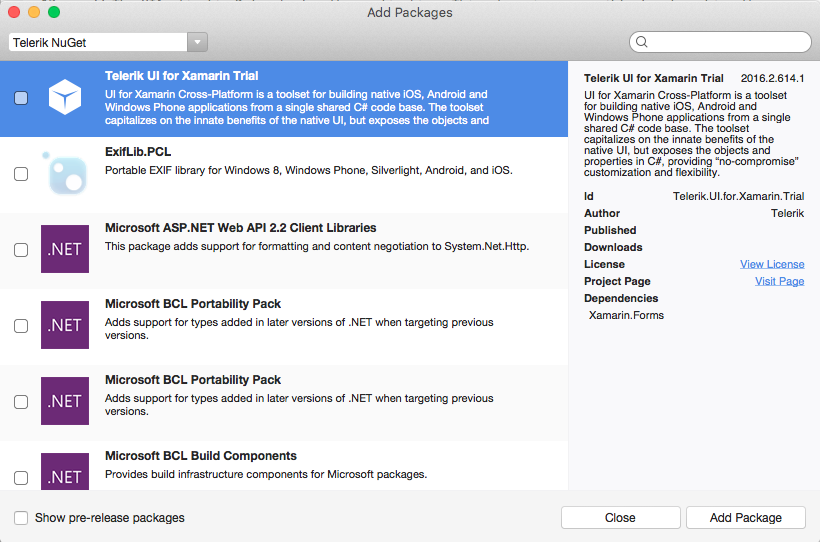Select Microsoft BCL Build Components package row

point(300,465)
